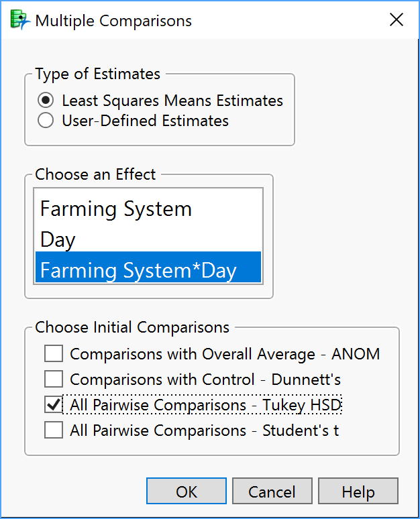The image size is (420, 519).
Task: Check Comparisons with Control - Dunnett's
Action: coord(54,379)
